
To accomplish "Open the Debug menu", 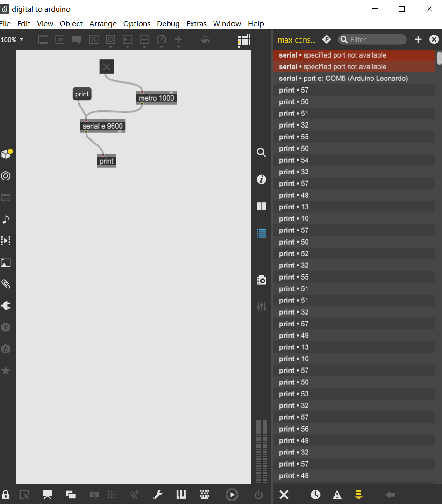I will coord(168,24).
